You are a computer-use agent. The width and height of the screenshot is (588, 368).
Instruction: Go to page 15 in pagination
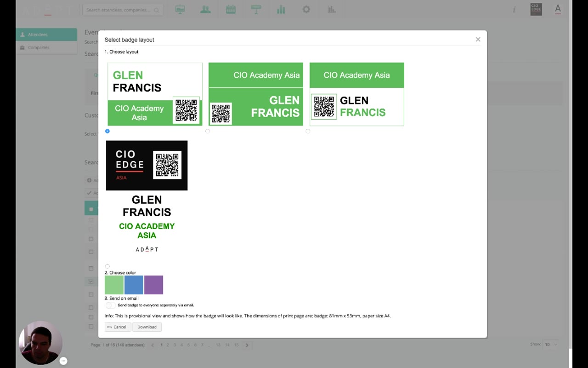click(x=236, y=345)
